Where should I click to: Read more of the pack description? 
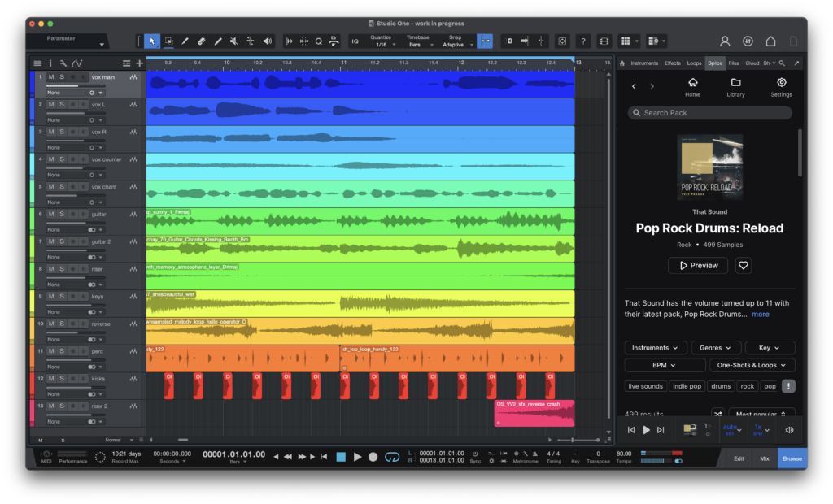click(761, 315)
